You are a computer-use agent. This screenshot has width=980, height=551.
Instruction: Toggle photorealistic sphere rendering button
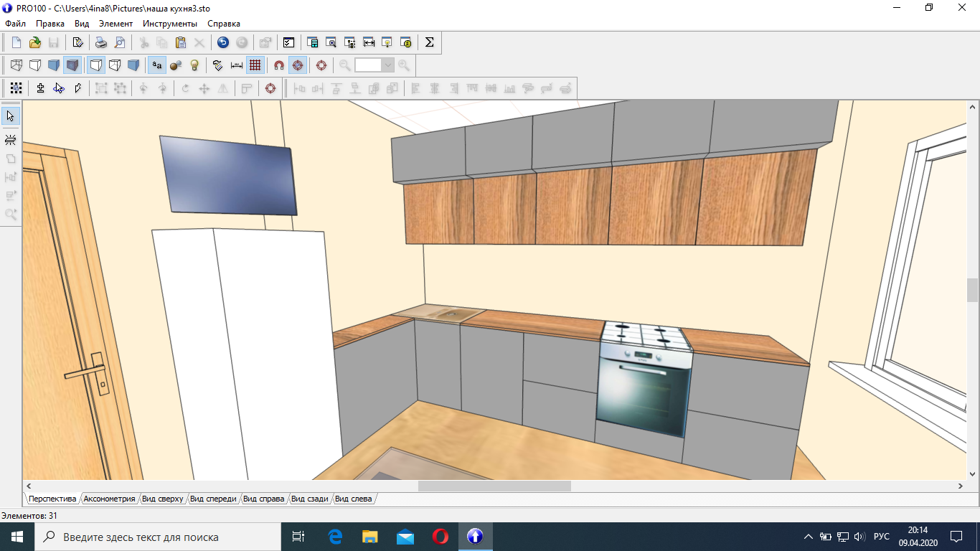(176, 65)
